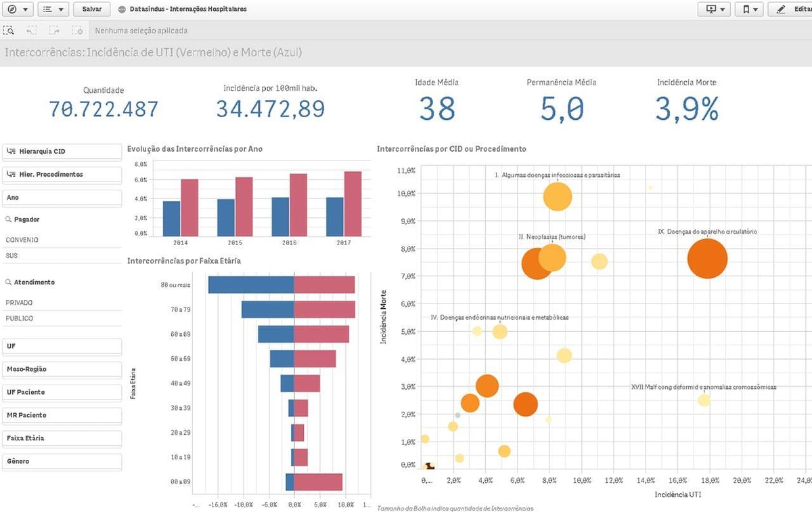Select red bar for 00 a 09

319,482
